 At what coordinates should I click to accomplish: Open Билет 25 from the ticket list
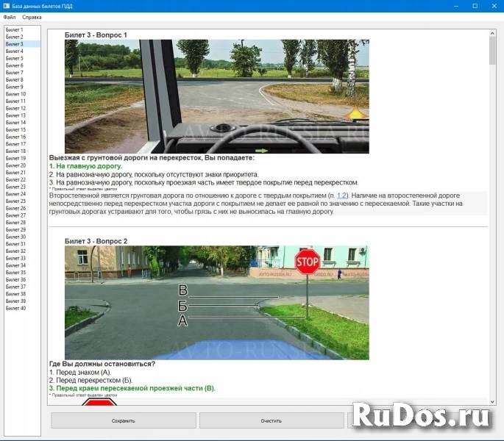point(15,201)
